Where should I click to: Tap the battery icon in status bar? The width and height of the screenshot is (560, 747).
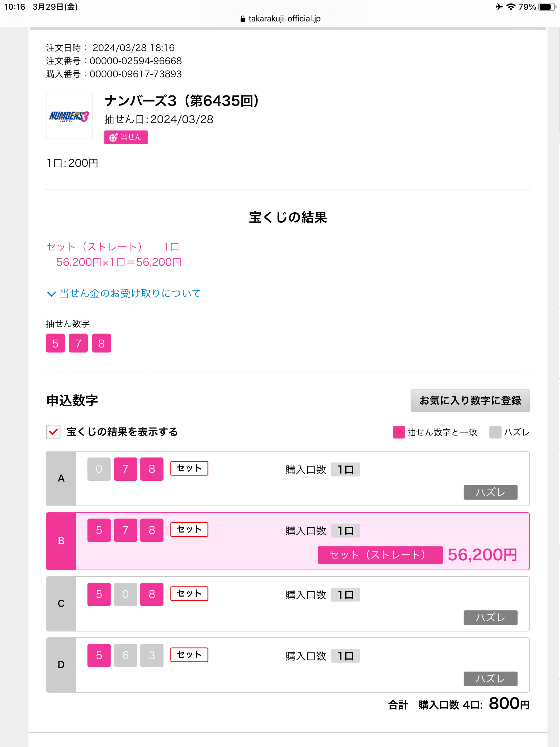tap(547, 7)
